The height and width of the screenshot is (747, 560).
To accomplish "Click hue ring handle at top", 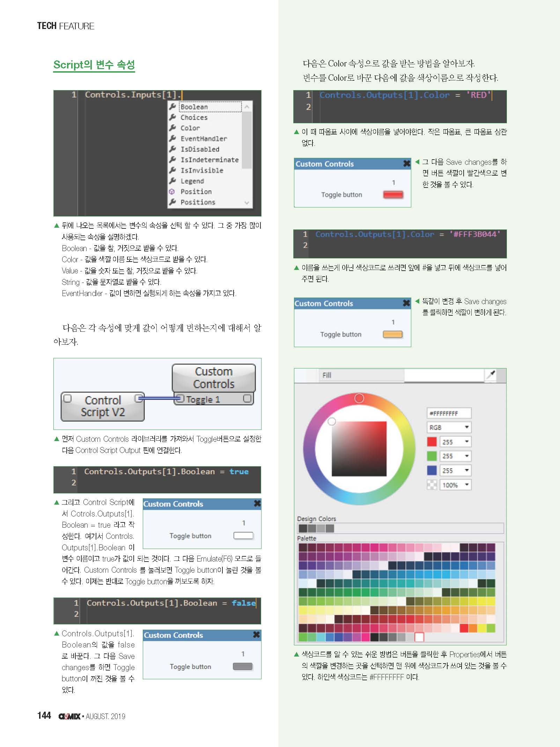I will pyautogui.click(x=359, y=398).
